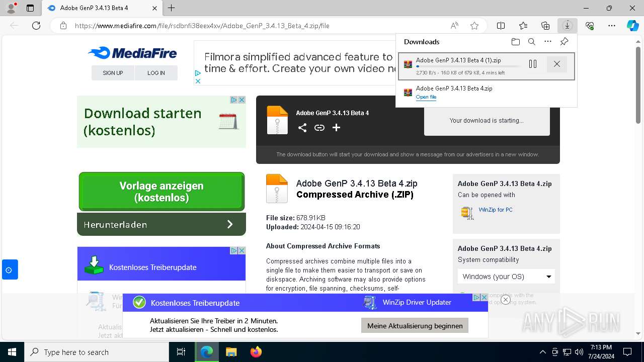644x362 pixels.
Task: Click the SIGN UP button
Action: 113,73
